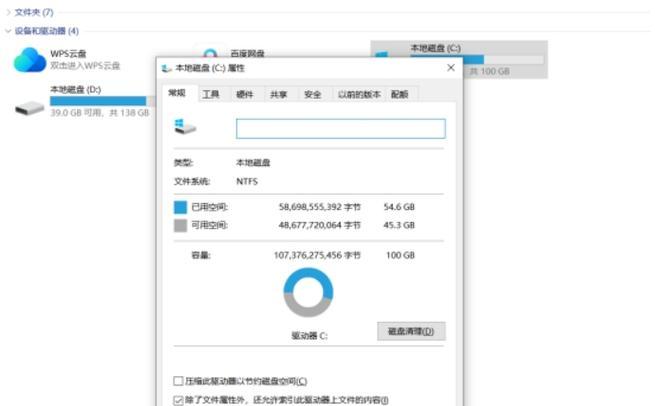
Task: Click the 本地磁盘 (D:) label
Action: [76, 89]
